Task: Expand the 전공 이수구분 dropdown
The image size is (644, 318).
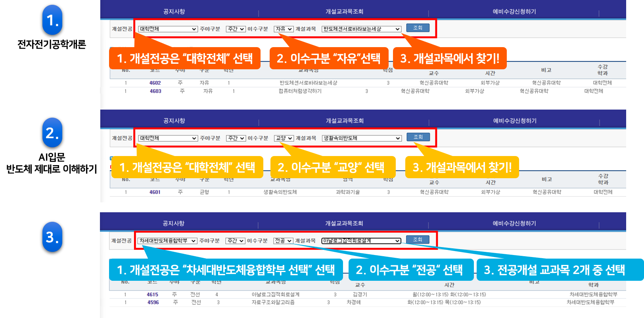Action: pyautogui.click(x=283, y=241)
